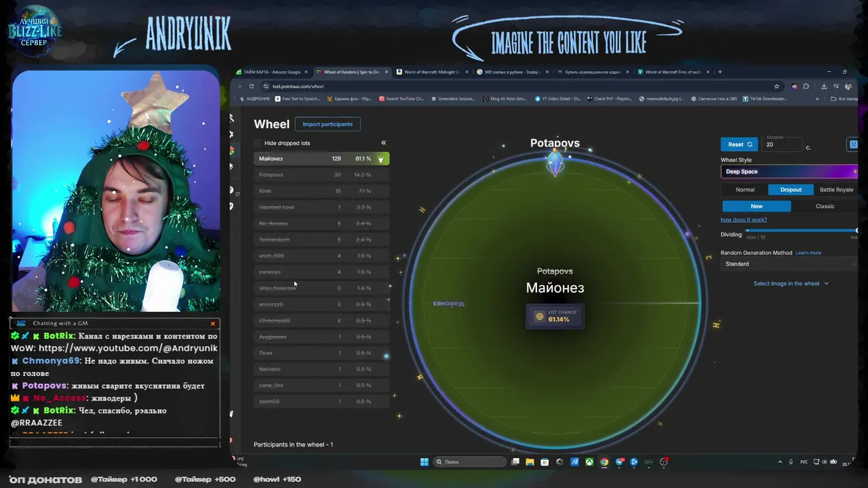The width and height of the screenshot is (868, 488).
Task: Click the Import participants button
Action: [328, 124]
